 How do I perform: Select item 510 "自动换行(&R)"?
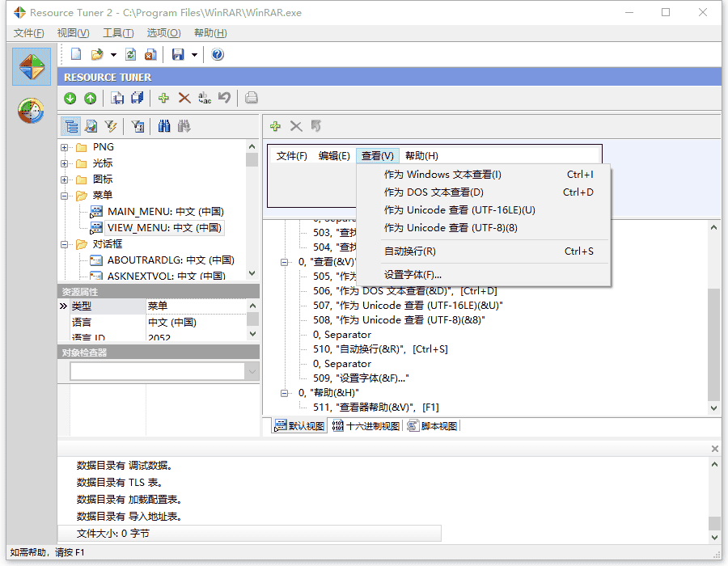click(x=381, y=349)
